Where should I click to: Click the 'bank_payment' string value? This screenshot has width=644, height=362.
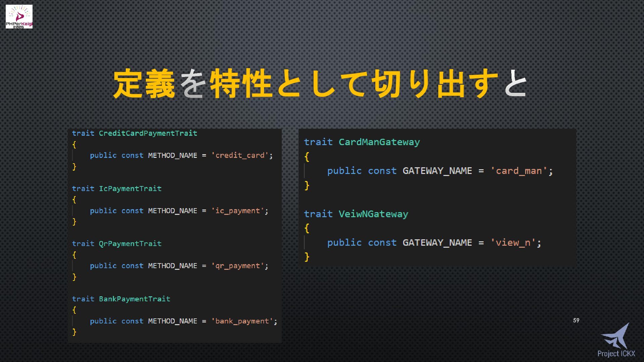click(x=242, y=321)
